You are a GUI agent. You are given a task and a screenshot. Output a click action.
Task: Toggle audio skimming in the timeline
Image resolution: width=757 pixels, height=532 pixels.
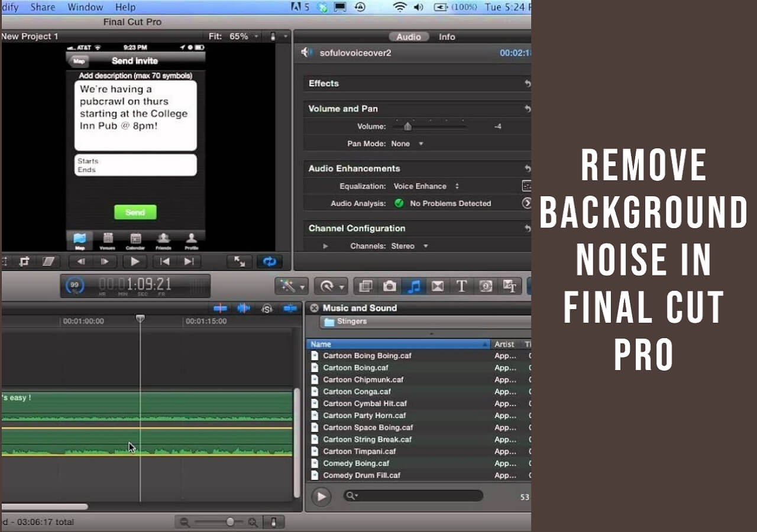click(244, 308)
